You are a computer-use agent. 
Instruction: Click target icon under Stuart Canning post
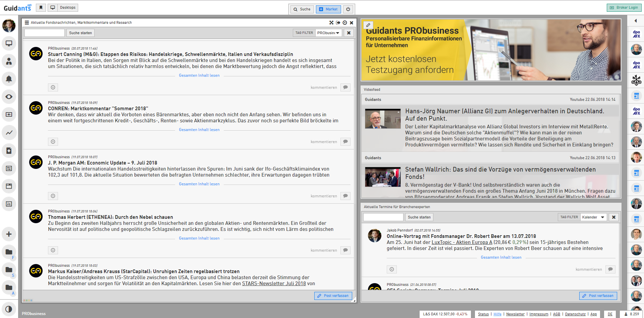coord(53,87)
